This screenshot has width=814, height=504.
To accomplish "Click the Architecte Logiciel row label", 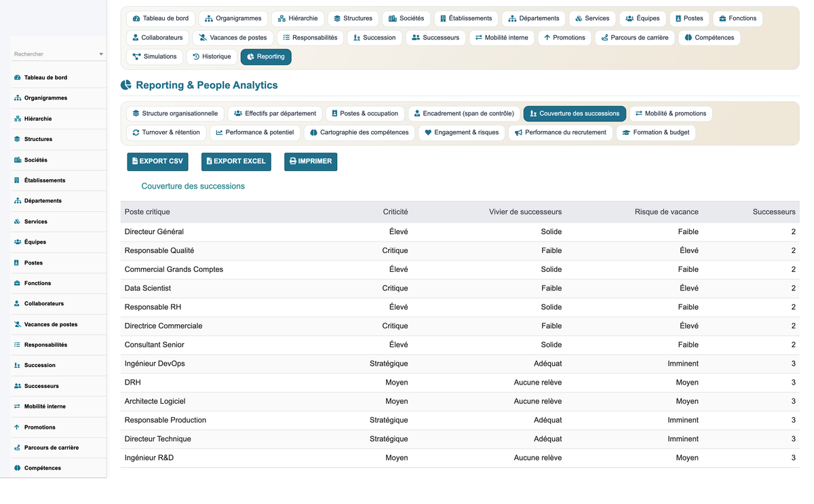I will point(155,402).
